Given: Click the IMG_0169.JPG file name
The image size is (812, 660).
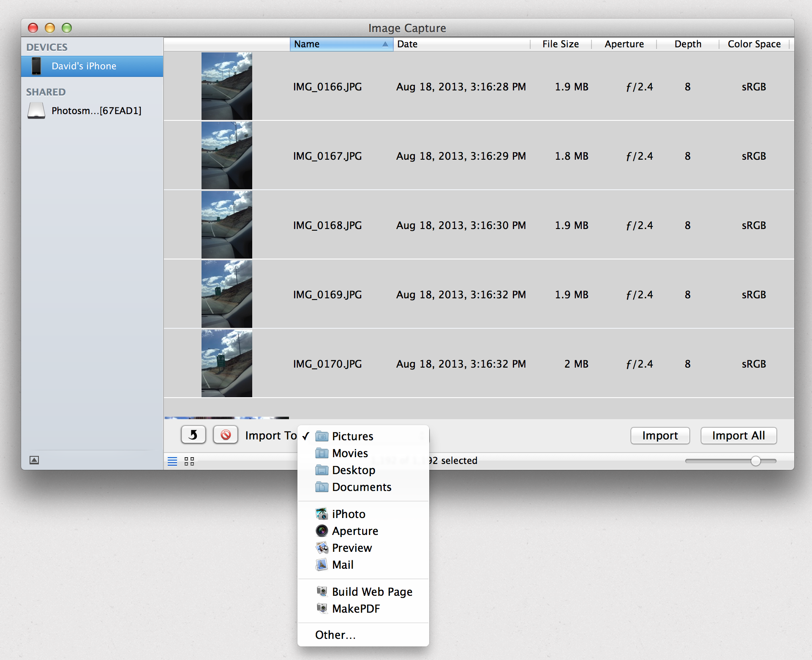Looking at the screenshot, I should pyautogui.click(x=327, y=295).
